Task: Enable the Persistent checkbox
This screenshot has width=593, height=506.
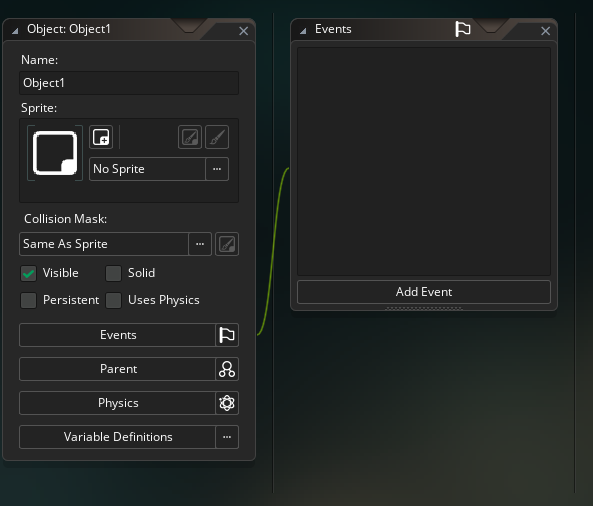Action: (28, 300)
